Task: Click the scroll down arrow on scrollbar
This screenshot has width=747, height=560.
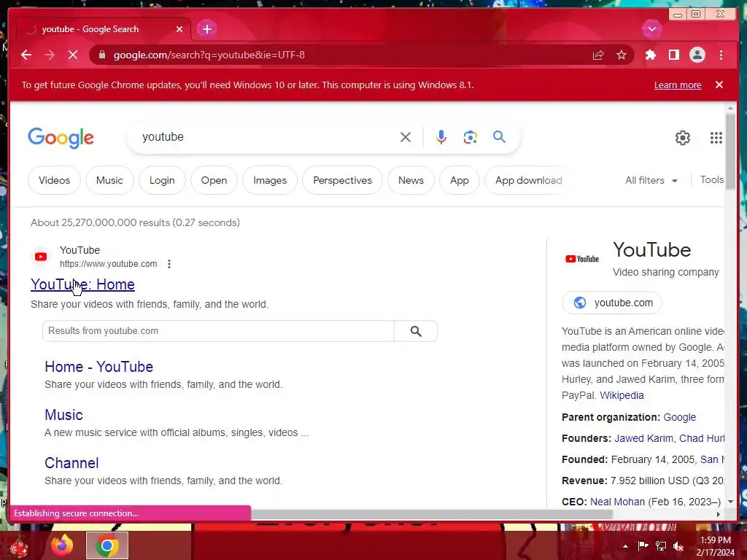Action: tap(730, 502)
